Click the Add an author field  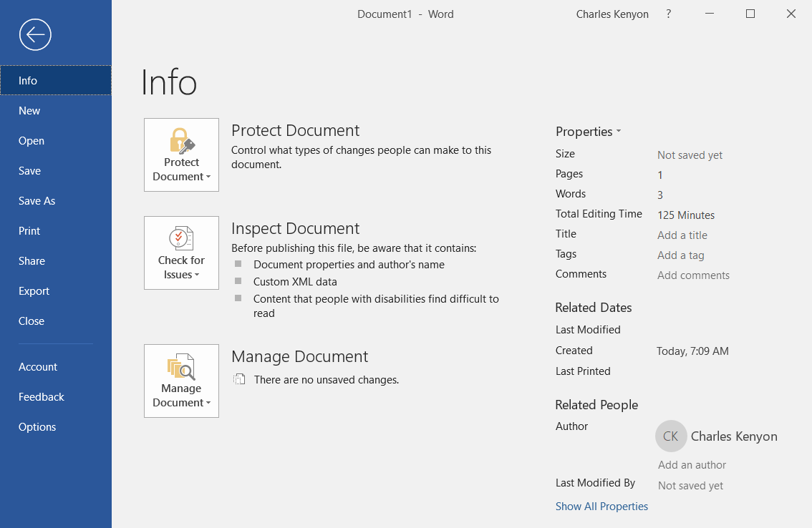click(692, 465)
